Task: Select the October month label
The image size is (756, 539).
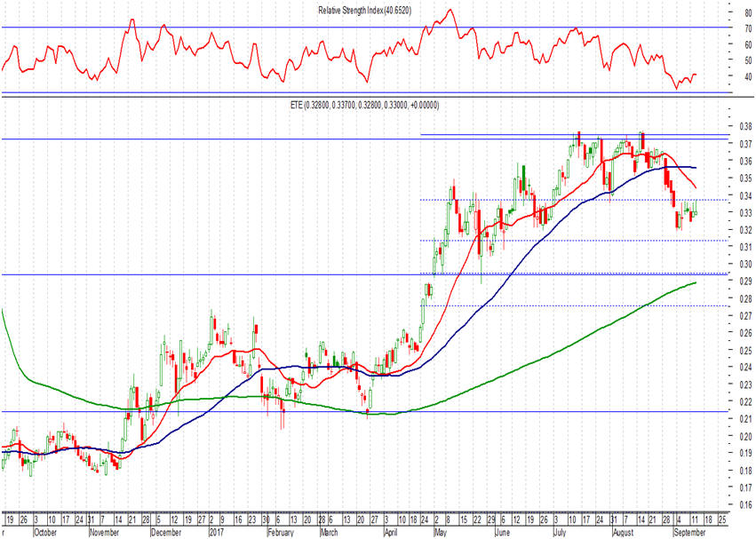Action: click(45, 532)
